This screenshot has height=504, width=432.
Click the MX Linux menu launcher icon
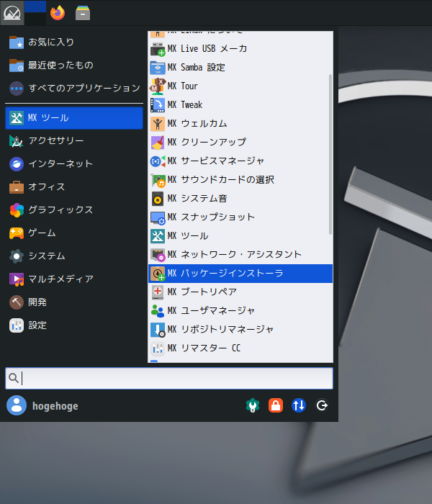point(12,12)
